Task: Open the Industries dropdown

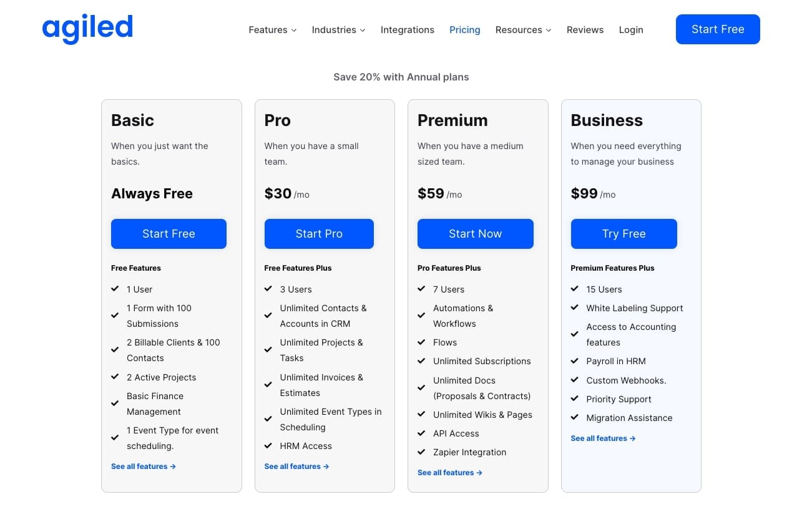Action: point(338,29)
